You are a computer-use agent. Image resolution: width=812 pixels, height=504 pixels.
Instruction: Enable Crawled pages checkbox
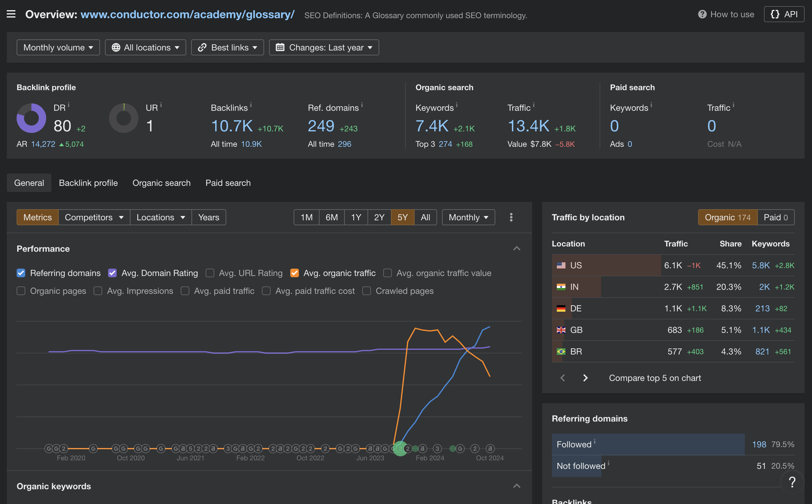[367, 291]
